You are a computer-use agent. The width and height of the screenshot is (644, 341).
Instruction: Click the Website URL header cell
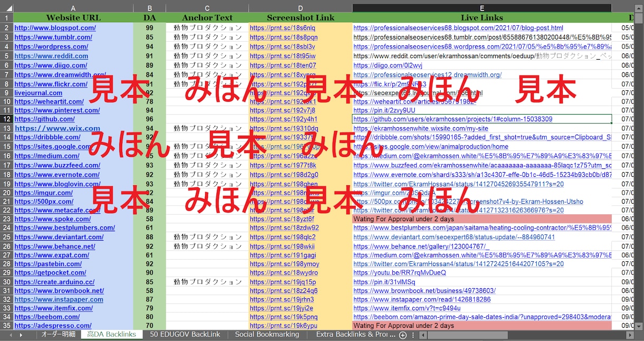coord(73,17)
